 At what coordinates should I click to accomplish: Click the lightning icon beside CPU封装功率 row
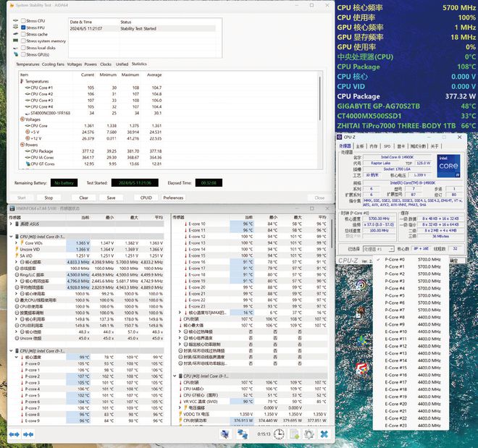[x=181, y=420]
